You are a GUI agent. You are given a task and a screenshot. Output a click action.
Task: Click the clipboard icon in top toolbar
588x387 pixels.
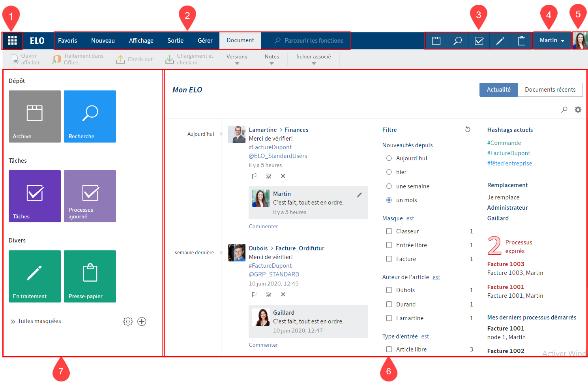coord(521,41)
